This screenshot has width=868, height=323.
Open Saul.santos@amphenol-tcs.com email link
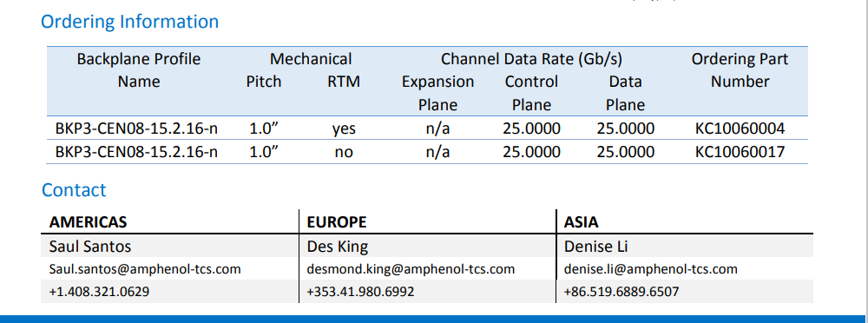145,269
